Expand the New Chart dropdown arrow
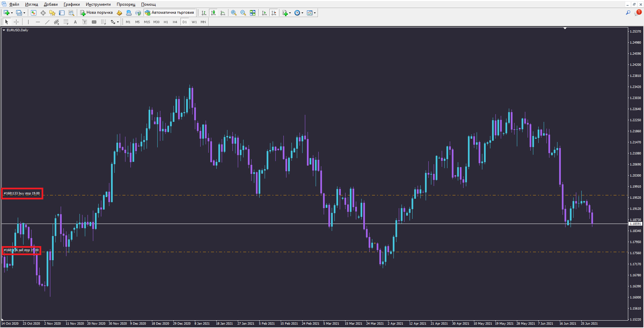This screenshot has width=644, height=328. click(12, 13)
